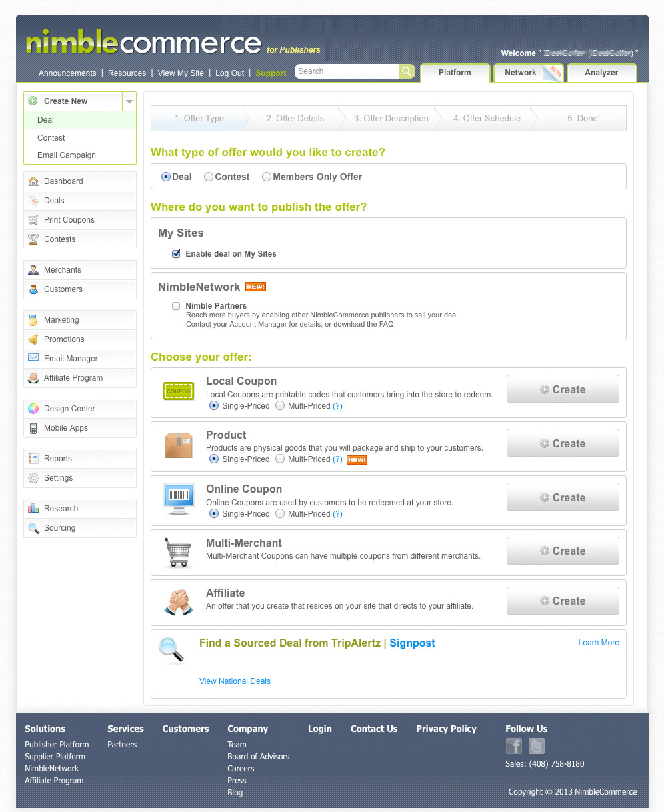Click the Product box icon
This screenshot has height=812, width=664.
[x=179, y=445]
